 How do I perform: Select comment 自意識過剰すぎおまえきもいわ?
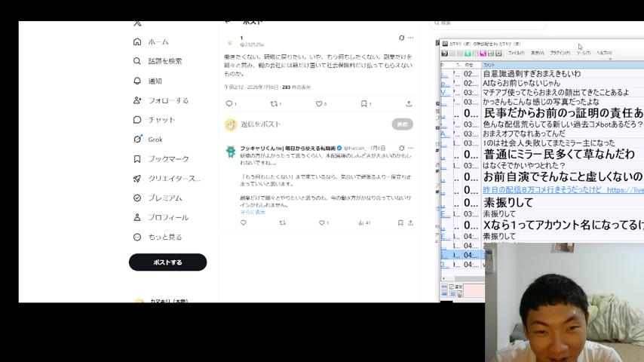532,74
